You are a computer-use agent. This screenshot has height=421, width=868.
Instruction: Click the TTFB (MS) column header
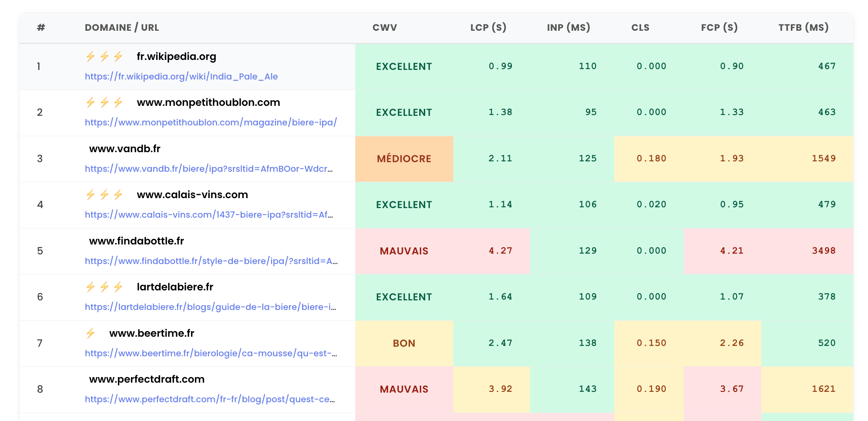(803, 28)
